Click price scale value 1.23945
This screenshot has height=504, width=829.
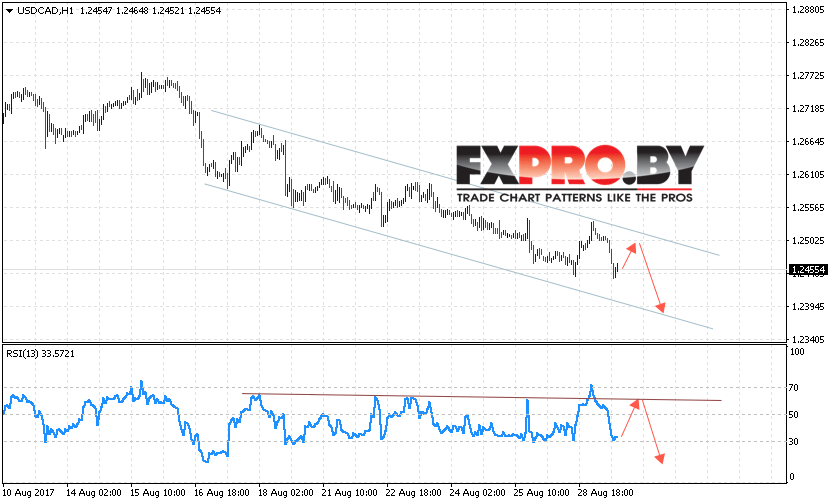tap(808, 306)
